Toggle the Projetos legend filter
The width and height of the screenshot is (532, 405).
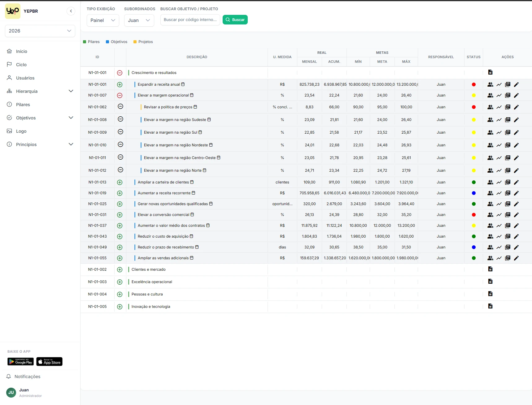click(x=143, y=42)
